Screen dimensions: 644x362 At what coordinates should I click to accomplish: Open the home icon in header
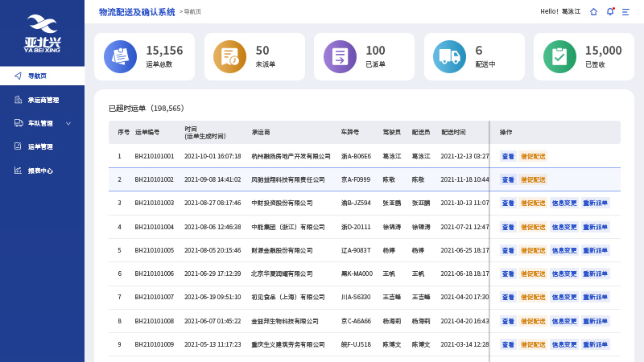click(593, 12)
